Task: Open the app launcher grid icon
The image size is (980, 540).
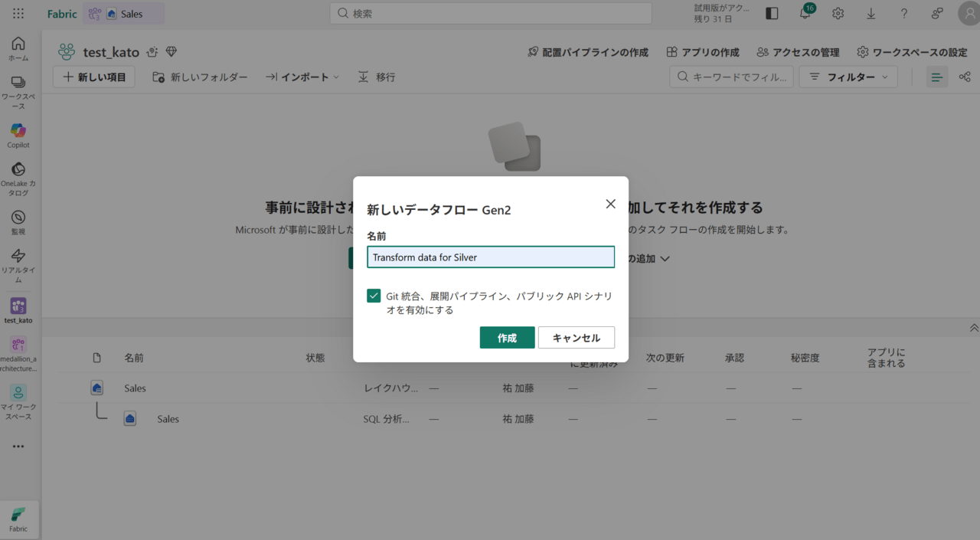Action: point(18,14)
